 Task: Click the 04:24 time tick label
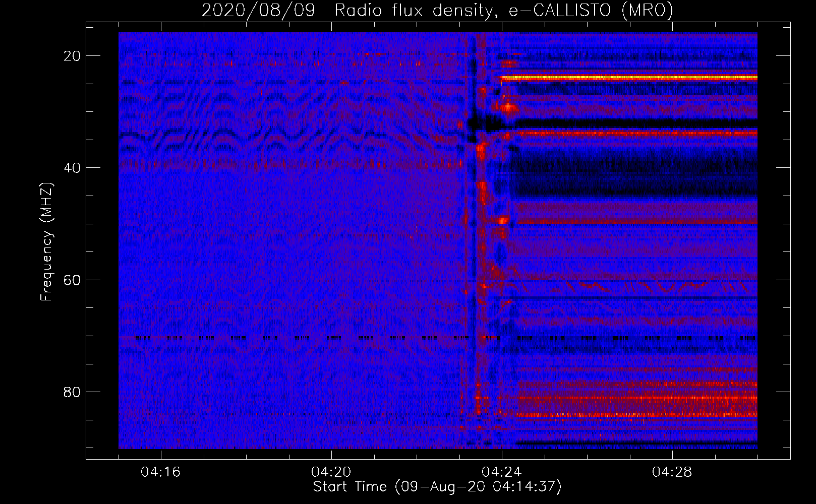(502, 472)
